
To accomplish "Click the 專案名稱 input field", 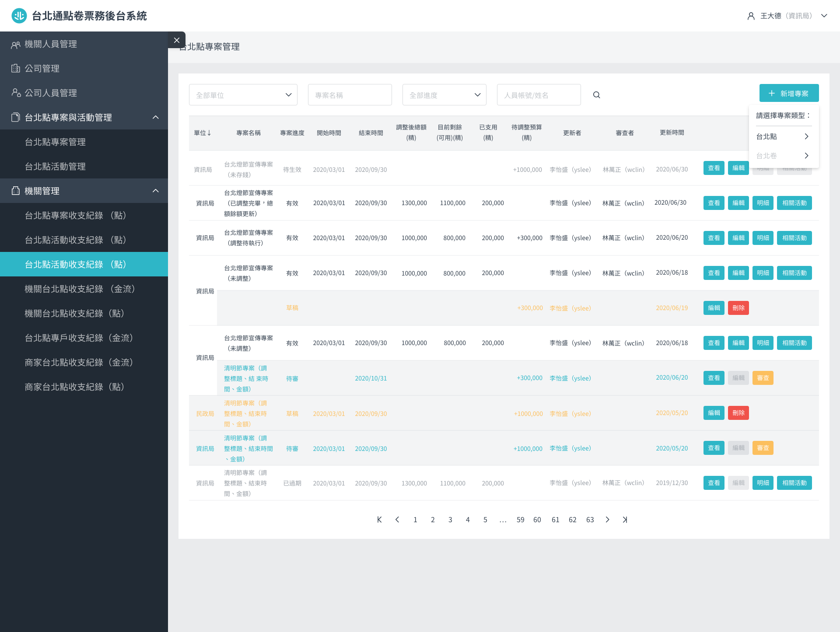I will [350, 95].
